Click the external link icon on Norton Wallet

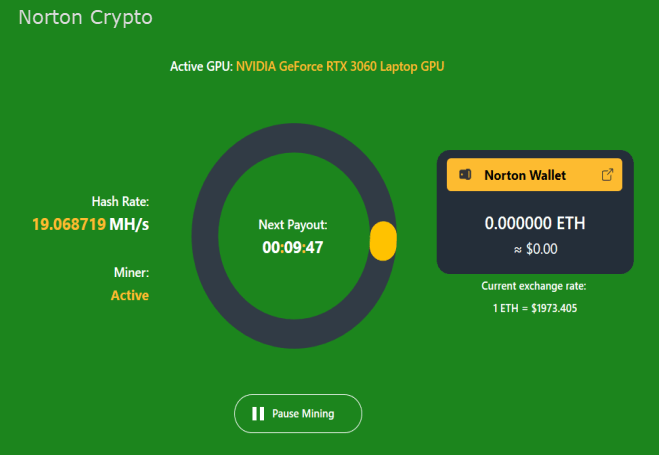click(x=607, y=174)
